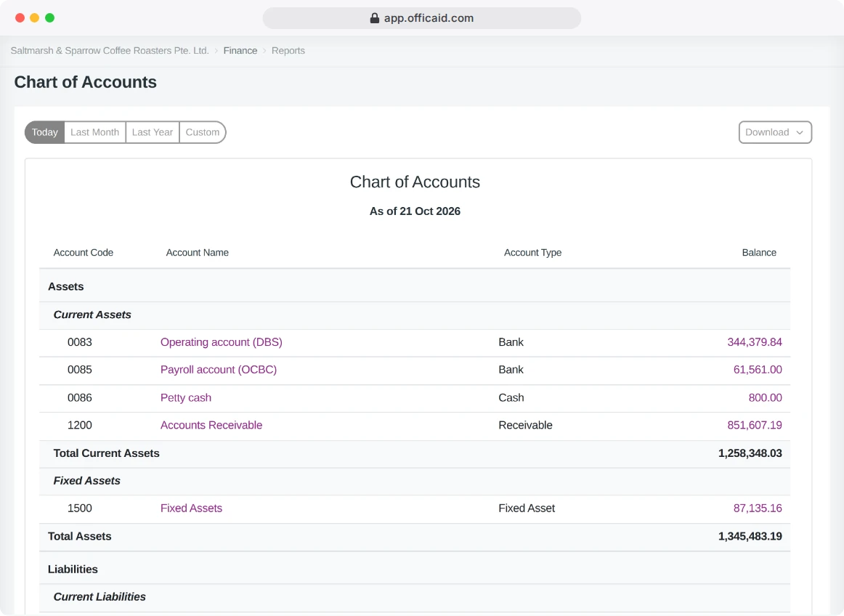The image size is (844, 616).
Task: Click the Liabilities section header
Action: (x=73, y=570)
